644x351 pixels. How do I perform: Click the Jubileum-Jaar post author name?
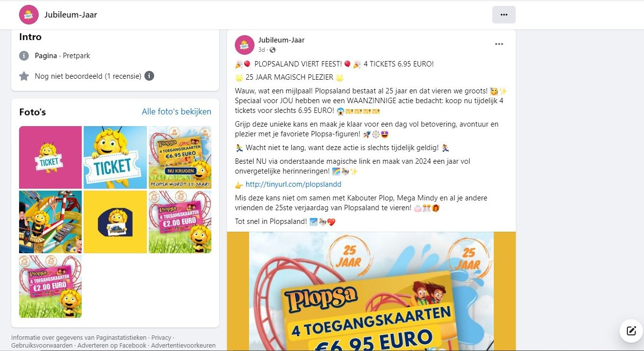pos(281,40)
